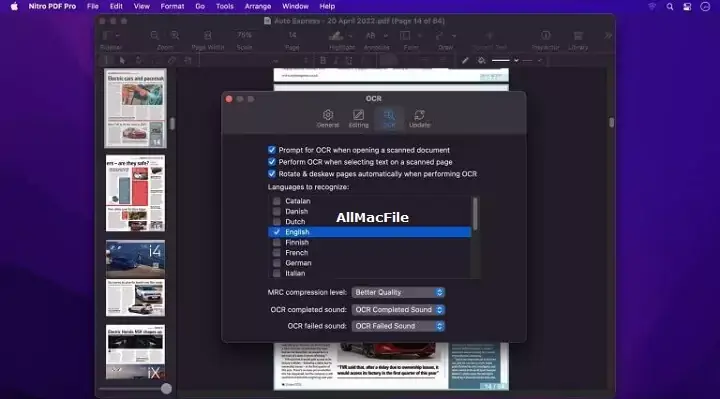Image resolution: width=720 pixels, height=399 pixels.
Task: Click the Highlight tool in the toolbar
Action: click(x=336, y=35)
